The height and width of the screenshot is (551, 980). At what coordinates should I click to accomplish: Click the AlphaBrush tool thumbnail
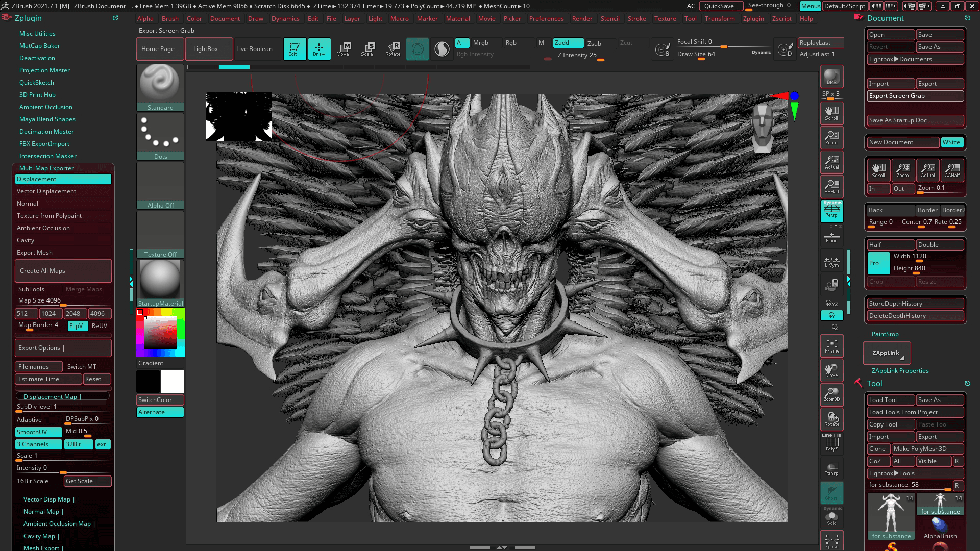click(x=940, y=529)
